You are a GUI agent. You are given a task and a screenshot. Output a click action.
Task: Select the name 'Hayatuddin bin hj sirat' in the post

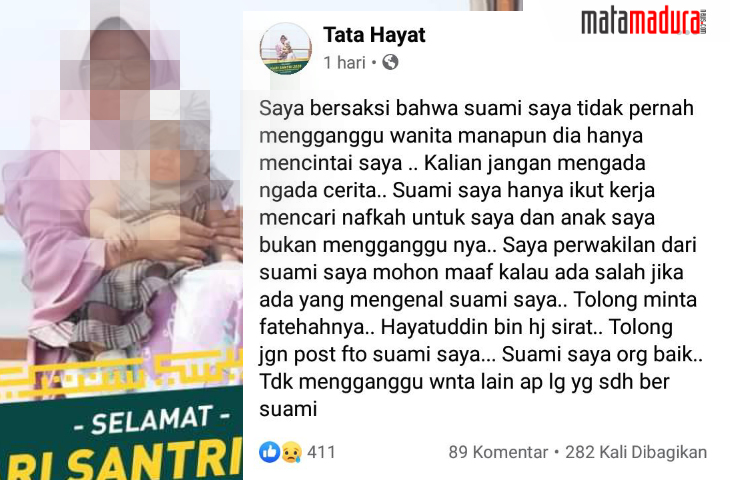tap(491, 327)
